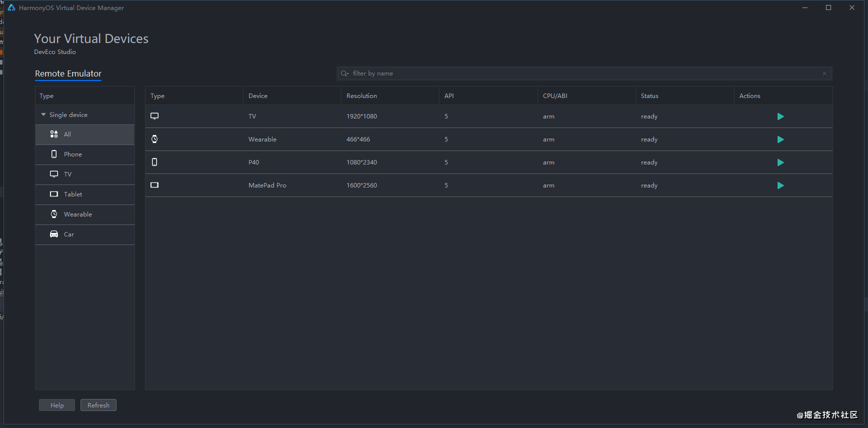Filter the list by Car
The height and width of the screenshot is (428, 868).
pos(85,234)
